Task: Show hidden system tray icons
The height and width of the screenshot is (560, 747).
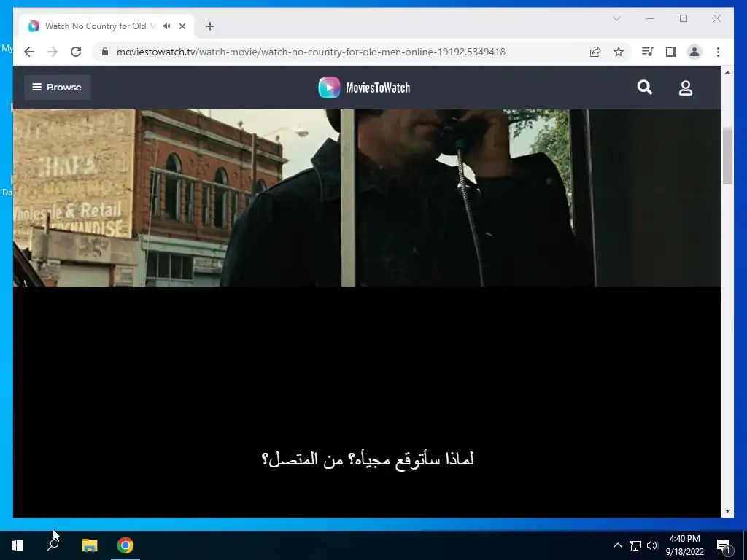Action: [617, 545]
